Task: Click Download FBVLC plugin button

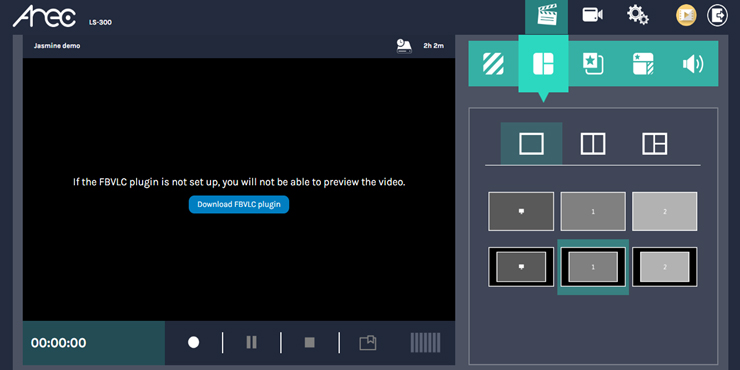Action: [x=239, y=204]
